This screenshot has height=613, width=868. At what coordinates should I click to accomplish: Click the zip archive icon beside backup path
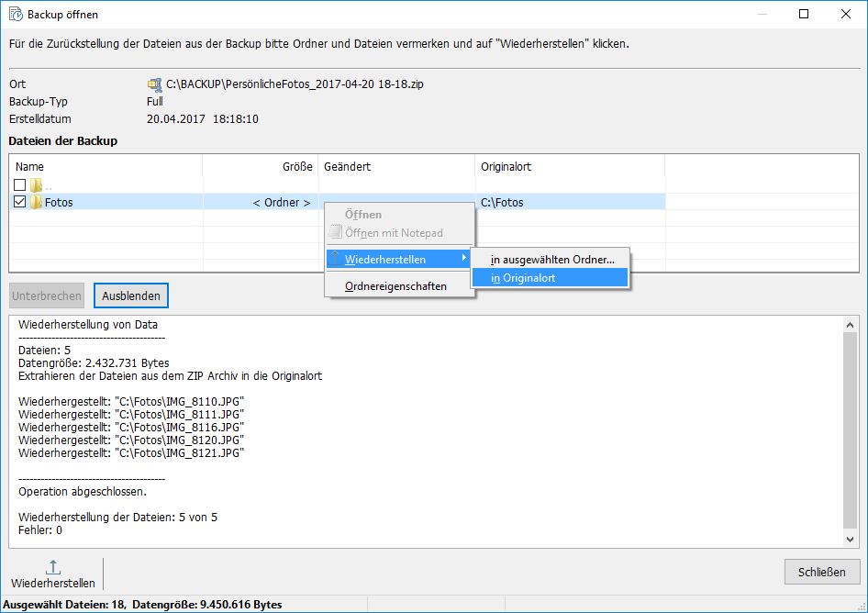click(x=154, y=84)
